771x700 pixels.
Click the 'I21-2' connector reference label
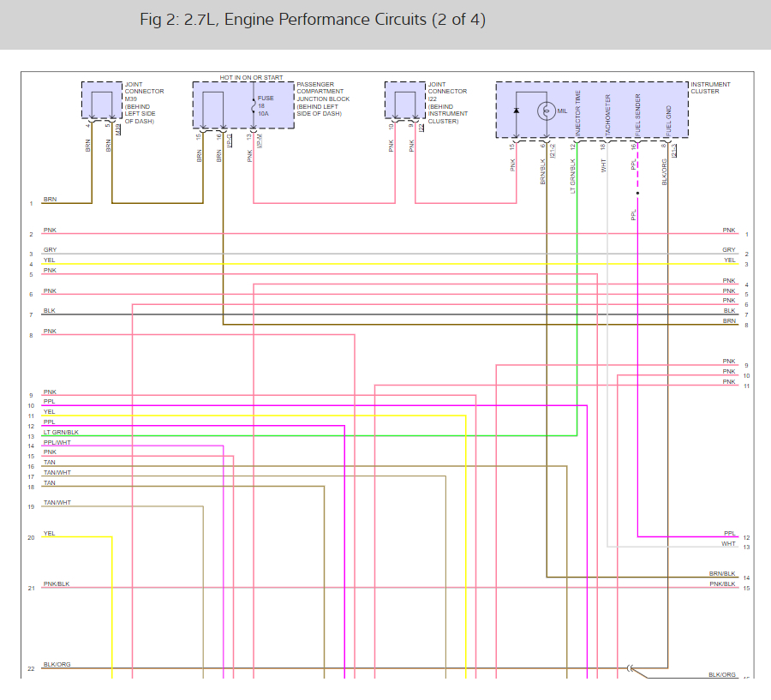[553, 151]
